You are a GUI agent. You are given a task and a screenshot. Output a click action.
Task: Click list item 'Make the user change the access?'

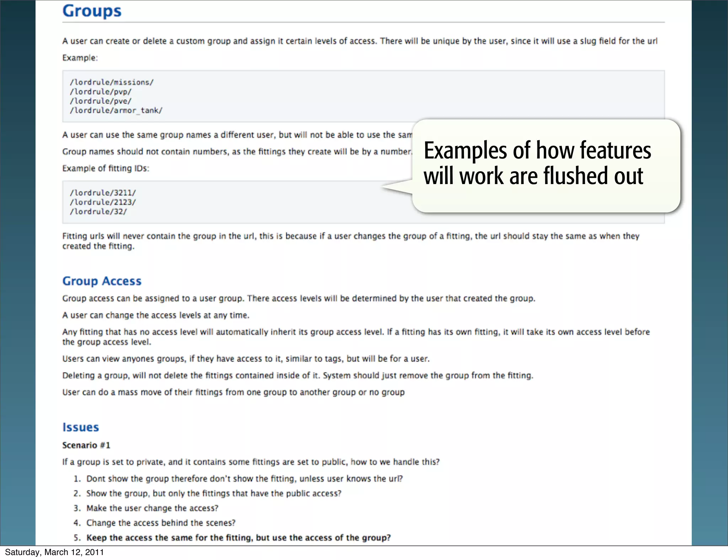152,508
